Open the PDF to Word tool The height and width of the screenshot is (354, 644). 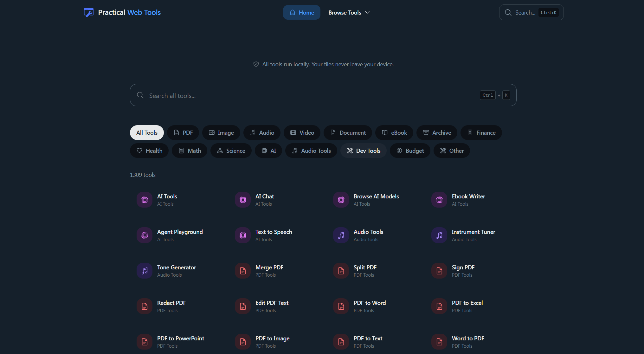[x=370, y=303]
